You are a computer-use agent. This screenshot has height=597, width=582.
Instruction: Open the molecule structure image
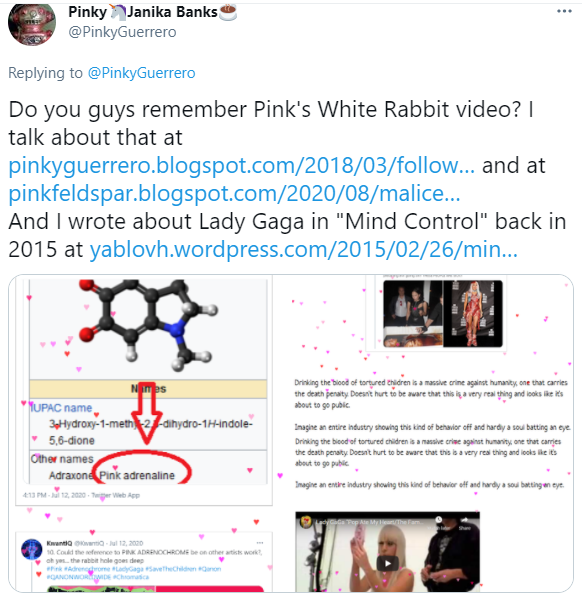coord(148,328)
